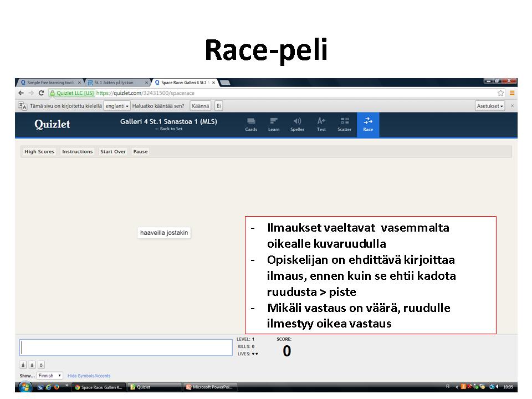Open the Asetukset dropdown
The width and height of the screenshot is (532, 399).
[490, 106]
